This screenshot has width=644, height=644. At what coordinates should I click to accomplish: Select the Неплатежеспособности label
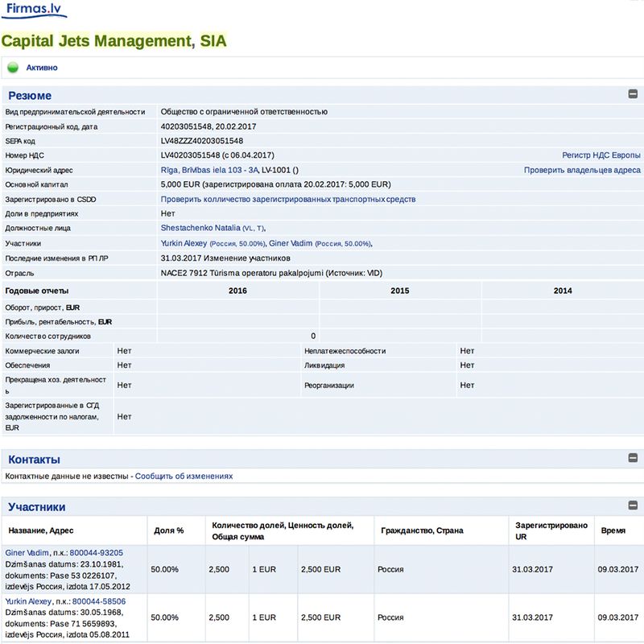[345, 351]
